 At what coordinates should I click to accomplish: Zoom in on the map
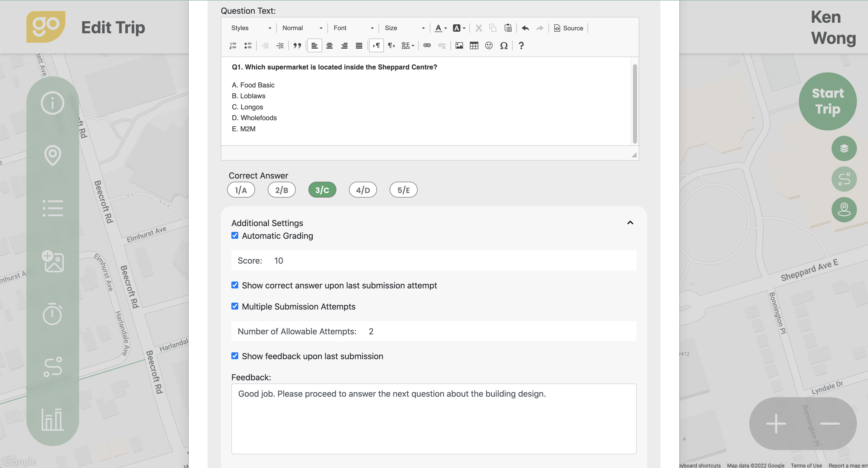[x=776, y=423]
